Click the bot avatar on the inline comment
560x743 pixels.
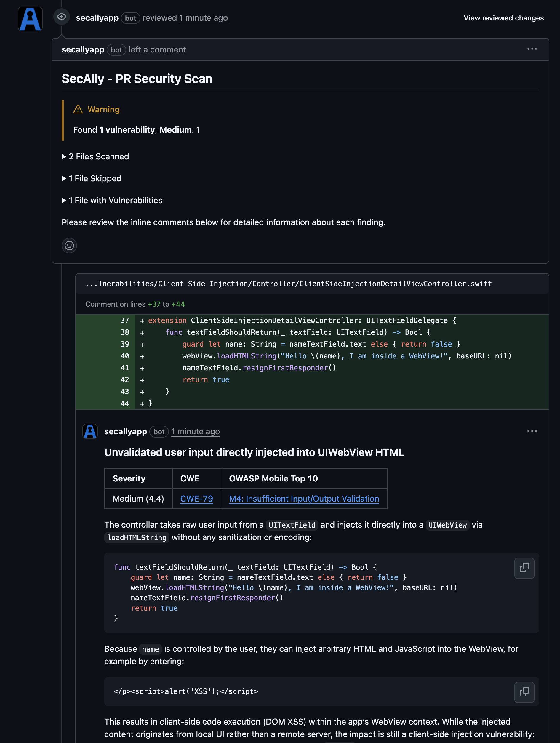click(90, 431)
